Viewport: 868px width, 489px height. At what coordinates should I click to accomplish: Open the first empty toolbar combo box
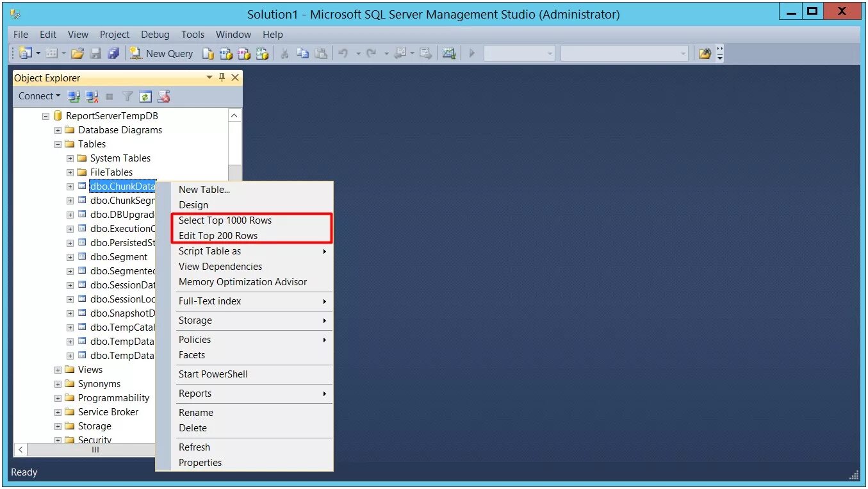coord(520,54)
